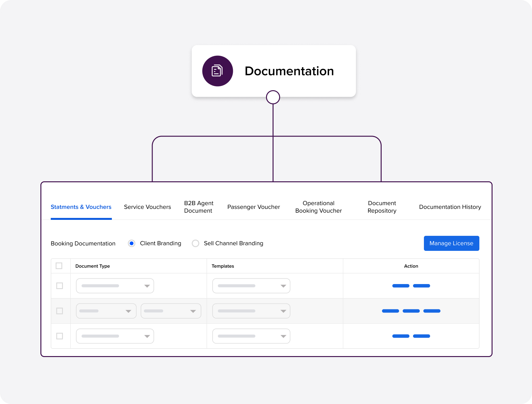Open first row Document Type dropdown
Viewport: 532px width, 404px height.
click(115, 286)
